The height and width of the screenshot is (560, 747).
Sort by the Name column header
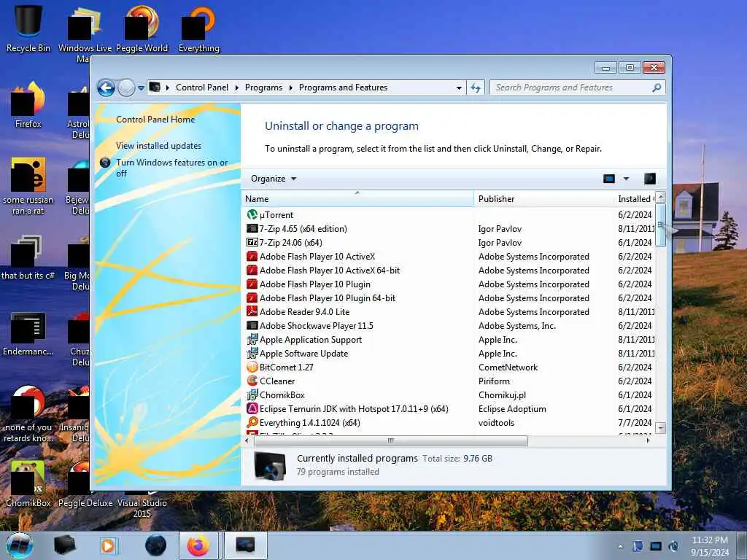357,198
